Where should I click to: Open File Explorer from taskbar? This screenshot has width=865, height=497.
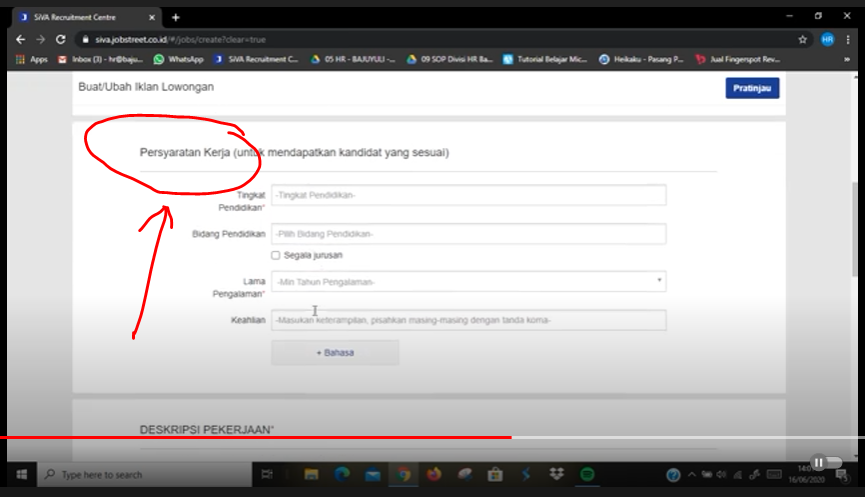tap(310, 474)
